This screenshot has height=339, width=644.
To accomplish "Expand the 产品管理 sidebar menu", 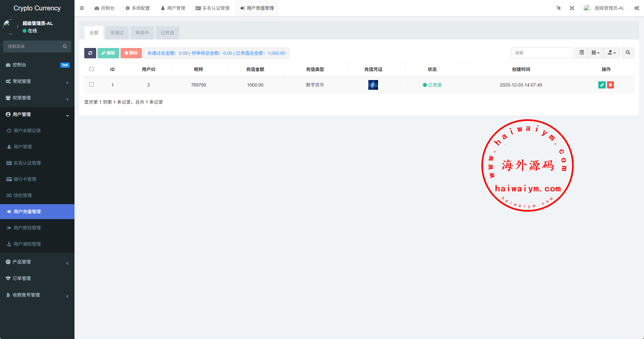I will point(37,262).
